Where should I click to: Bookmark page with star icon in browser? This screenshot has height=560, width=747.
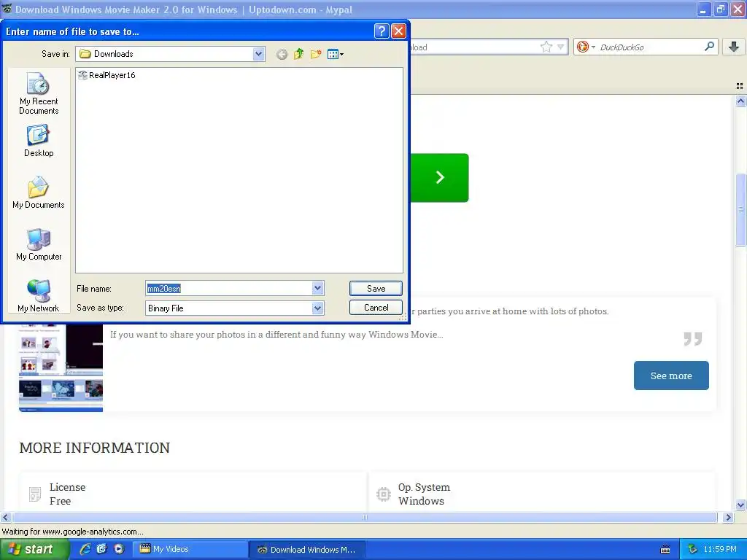[546, 47]
